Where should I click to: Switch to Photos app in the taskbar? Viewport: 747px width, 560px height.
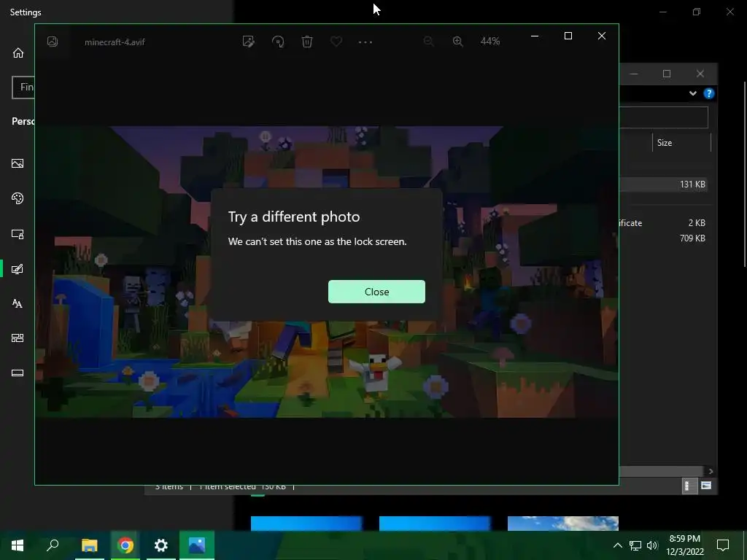[197, 545]
